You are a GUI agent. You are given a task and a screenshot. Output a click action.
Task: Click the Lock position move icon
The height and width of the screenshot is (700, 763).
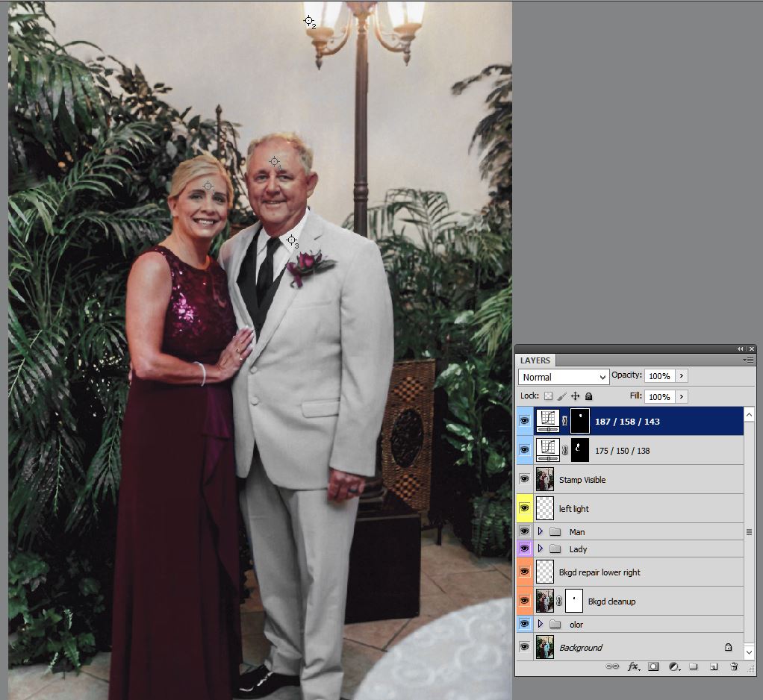575,396
